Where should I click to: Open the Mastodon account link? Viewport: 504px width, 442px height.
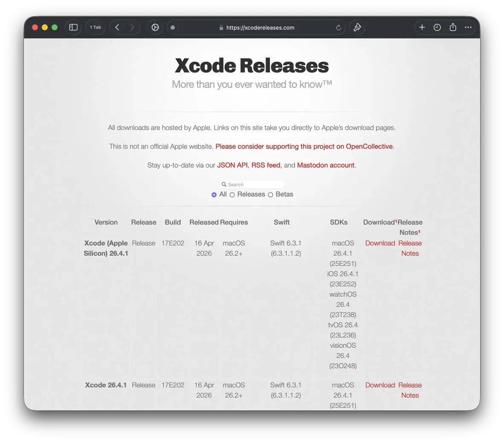click(x=326, y=165)
